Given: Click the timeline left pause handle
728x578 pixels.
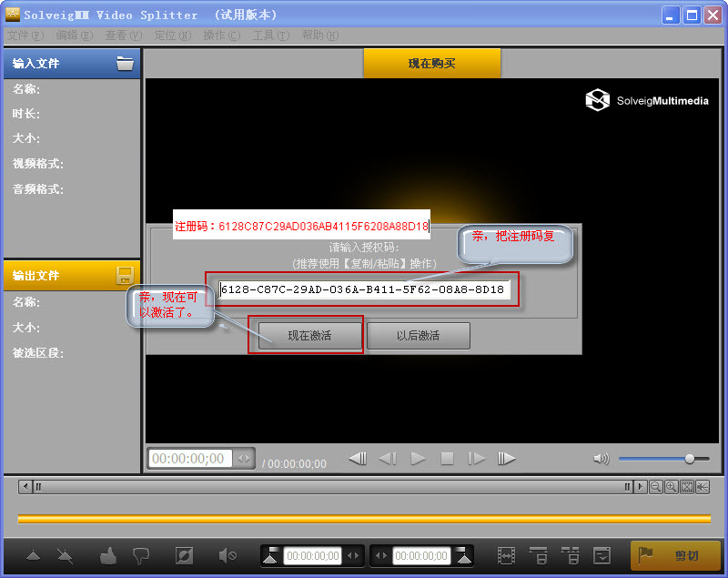Looking at the screenshot, I should tap(38, 487).
